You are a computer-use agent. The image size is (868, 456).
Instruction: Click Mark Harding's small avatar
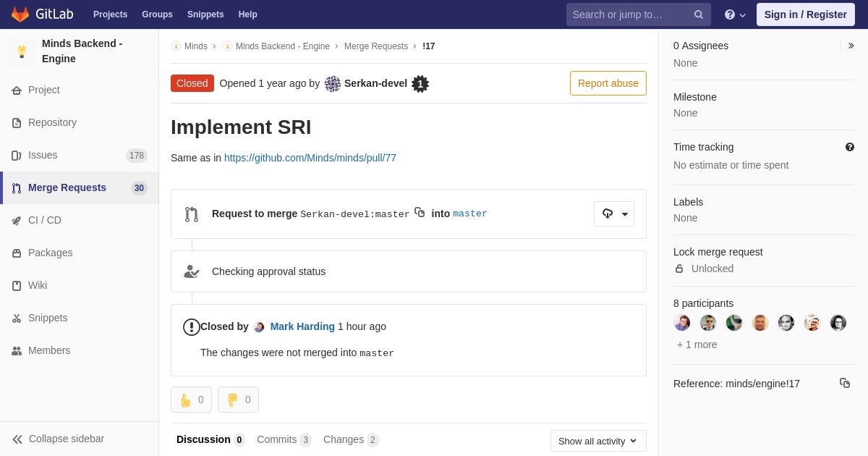point(259,327)
